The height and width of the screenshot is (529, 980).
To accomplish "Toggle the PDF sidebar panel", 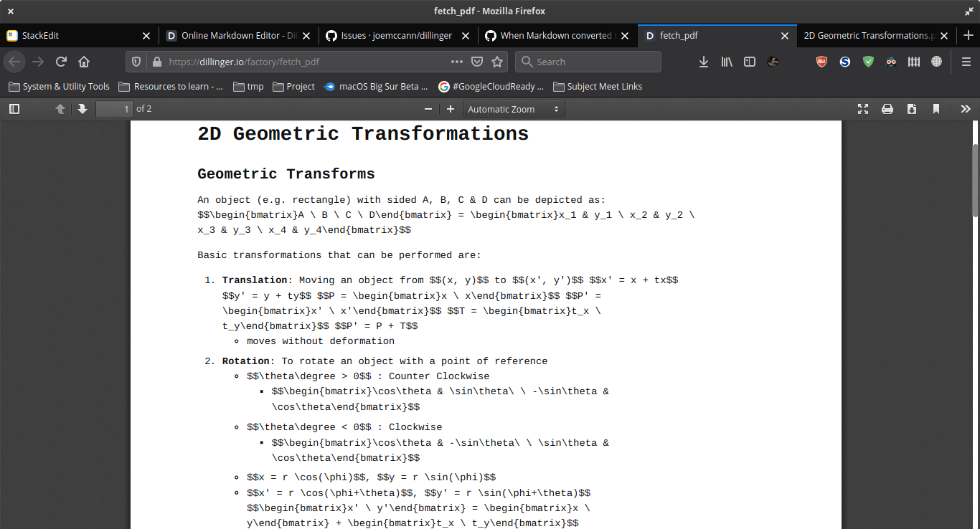I will (x=14, y=108).
